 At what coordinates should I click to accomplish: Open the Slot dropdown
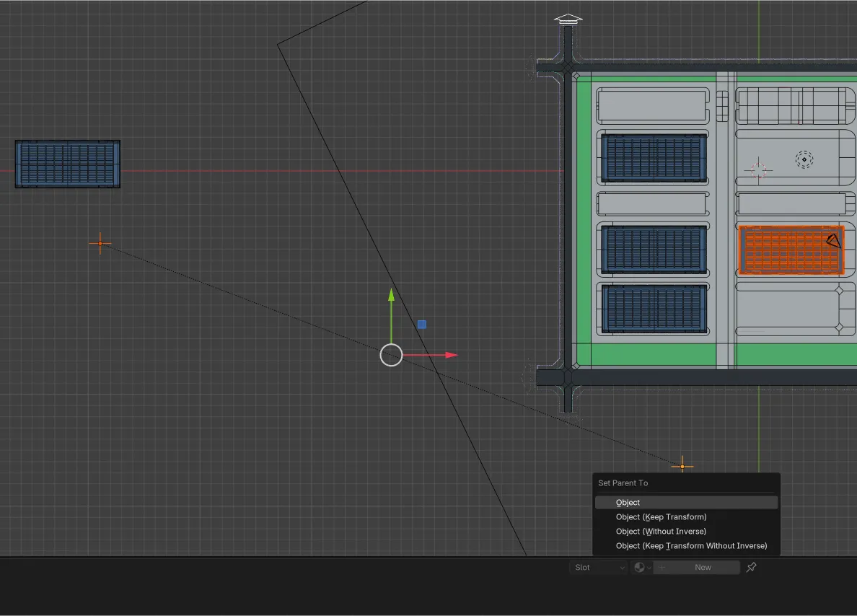coord(599,568)
